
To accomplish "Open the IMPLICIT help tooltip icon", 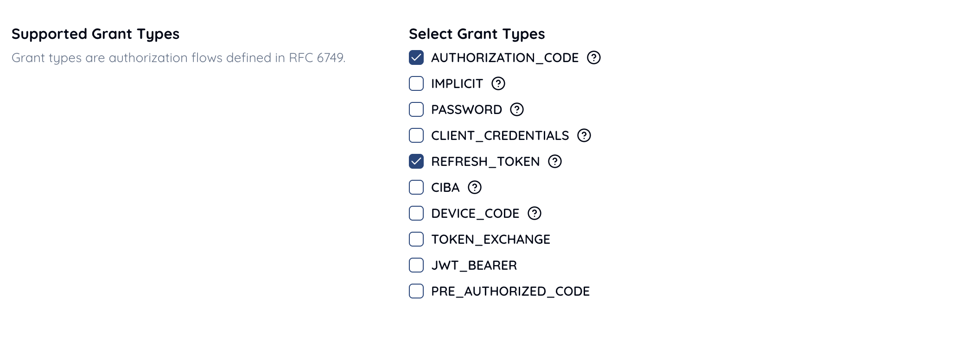I will [x=498, y=83].
